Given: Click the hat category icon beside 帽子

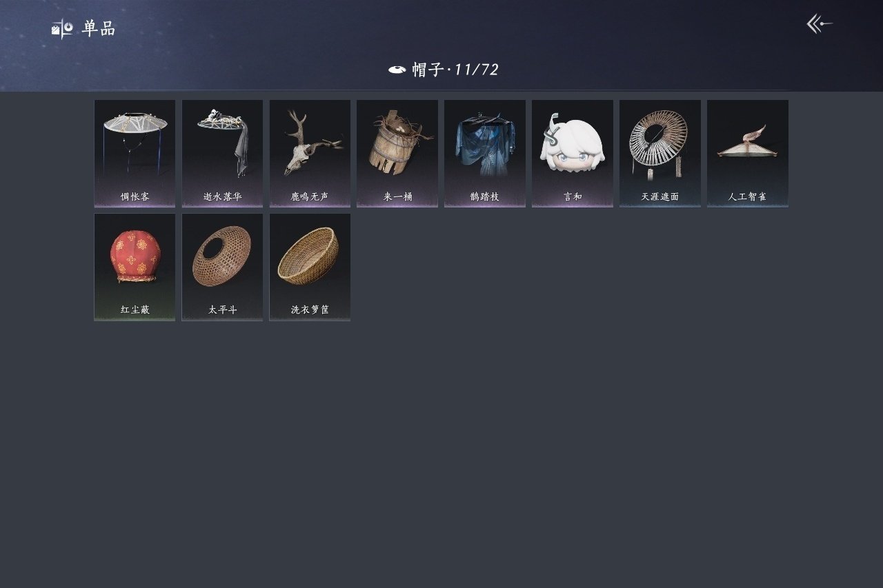Looking at the screenshot, I should point(397,70).
